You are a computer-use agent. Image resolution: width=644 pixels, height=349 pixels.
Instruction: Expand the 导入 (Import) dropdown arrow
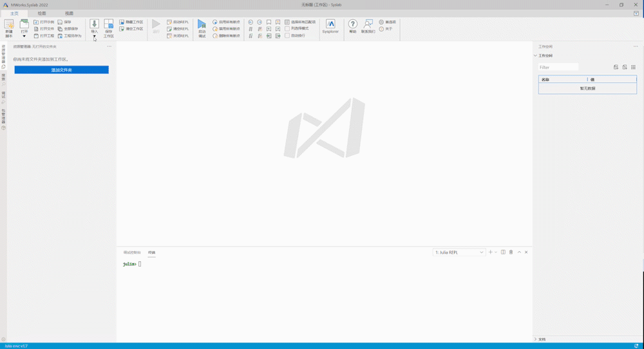pos(94,37)
